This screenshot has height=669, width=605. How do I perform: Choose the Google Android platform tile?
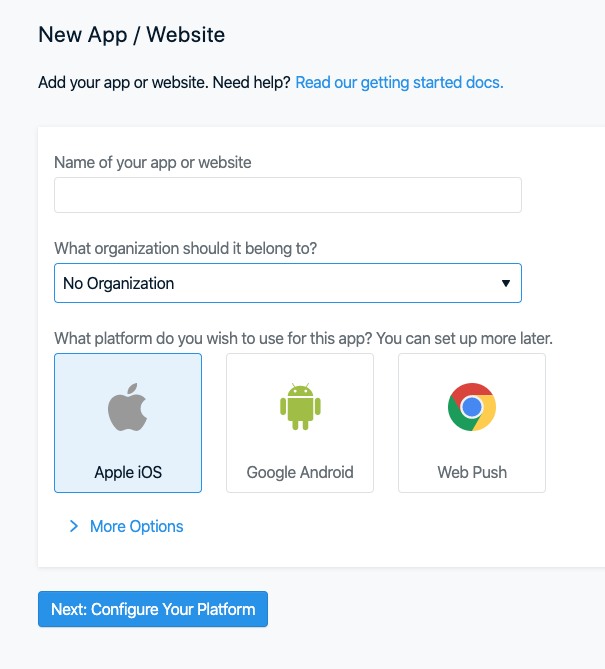pos(300,423)
